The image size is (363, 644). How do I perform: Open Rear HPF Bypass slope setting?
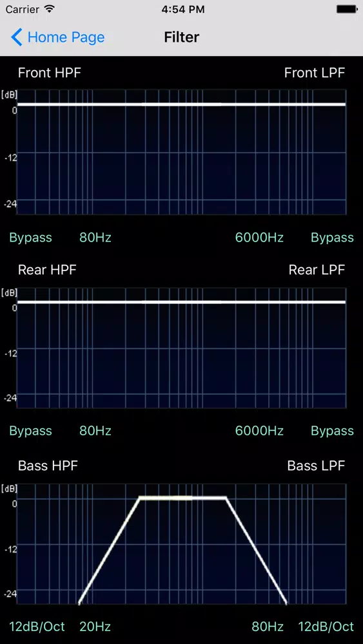click(31, 431)
